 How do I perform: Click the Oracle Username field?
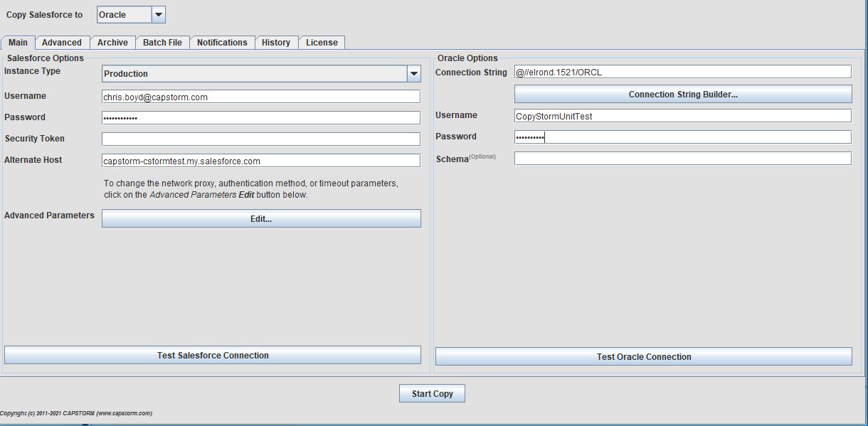pos(683,116)
